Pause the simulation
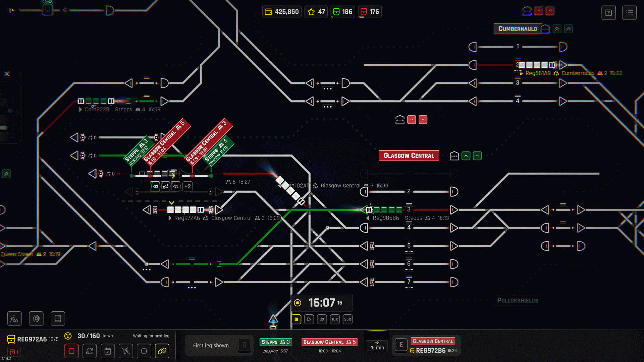The image size is (644, 362). 296,319
